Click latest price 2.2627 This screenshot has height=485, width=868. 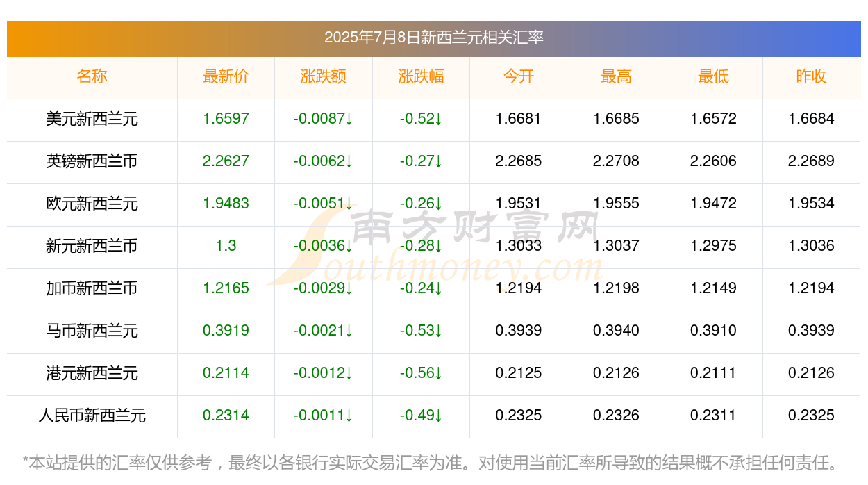(226, 161)
